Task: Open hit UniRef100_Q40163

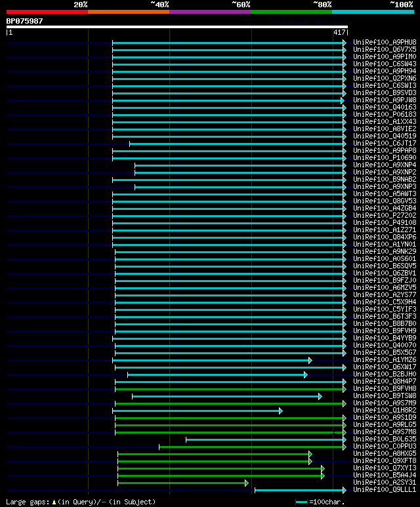Action: click(385, 108)
